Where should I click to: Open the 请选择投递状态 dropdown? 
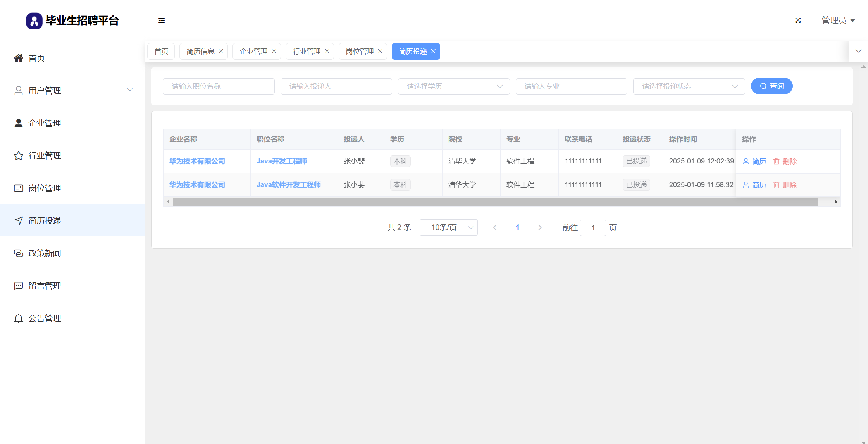point(689,86)
